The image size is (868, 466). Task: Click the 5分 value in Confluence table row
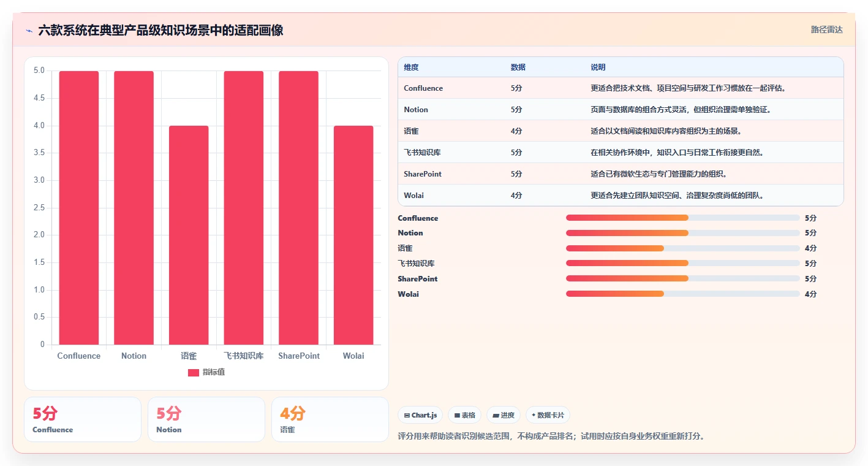pyautogui.click(x=516, y=88)
